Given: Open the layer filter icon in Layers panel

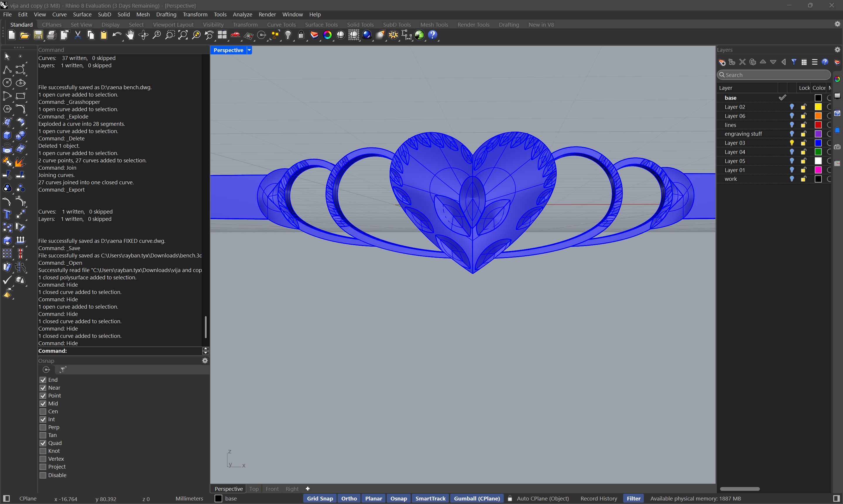Looking at the screenshot, I should 794,62.
